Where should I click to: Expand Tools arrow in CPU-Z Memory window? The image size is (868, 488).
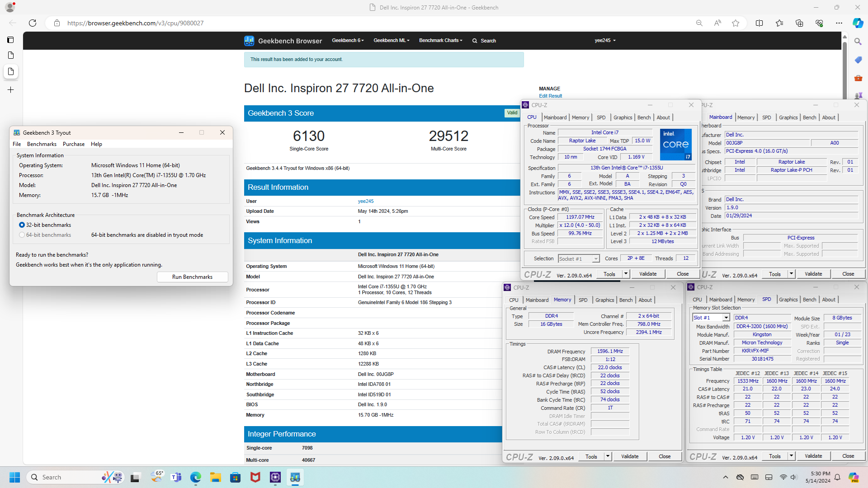[608, 456]
